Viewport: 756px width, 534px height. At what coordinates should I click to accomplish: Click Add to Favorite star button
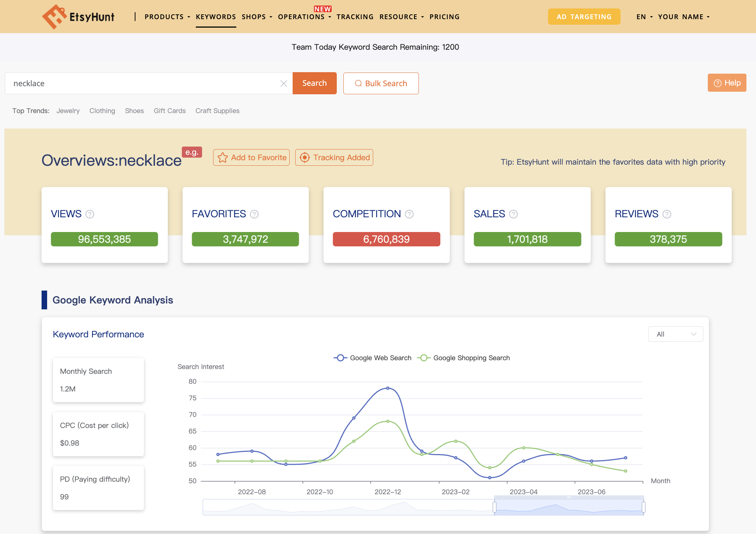coord(251,158)
